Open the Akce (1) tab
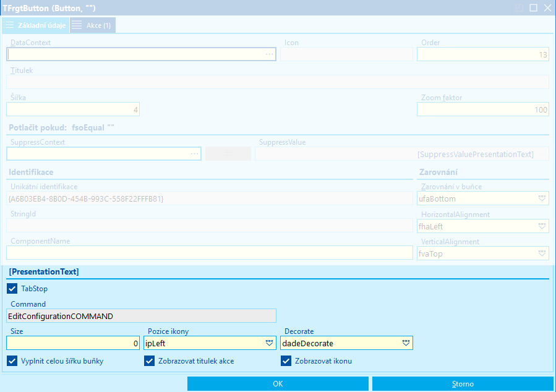The width and height of the screenshot is (556, 392). (x=93, y=25)
